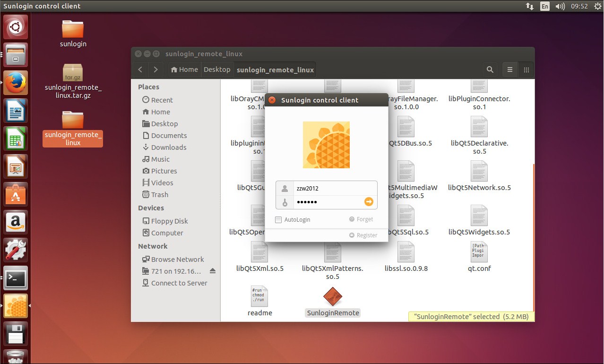The image size is (604, 364).
Task: Select the libssl.so.0.9.8 file
Action: point(406,258)
